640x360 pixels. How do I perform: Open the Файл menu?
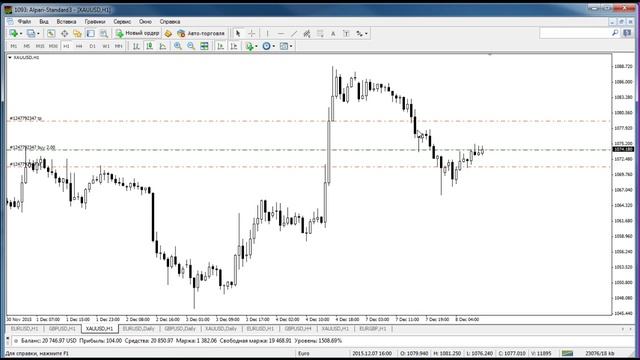[24, 22]
